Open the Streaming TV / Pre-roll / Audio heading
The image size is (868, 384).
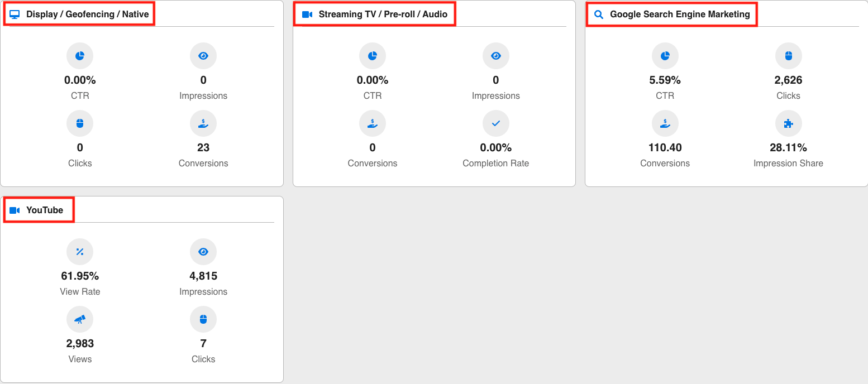coord(383,15)
